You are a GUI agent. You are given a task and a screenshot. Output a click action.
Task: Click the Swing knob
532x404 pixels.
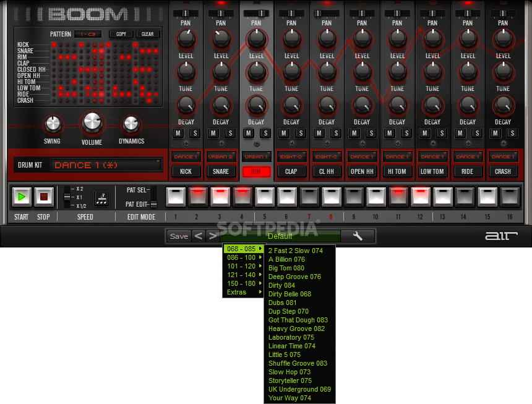click(x=53, y=124)
